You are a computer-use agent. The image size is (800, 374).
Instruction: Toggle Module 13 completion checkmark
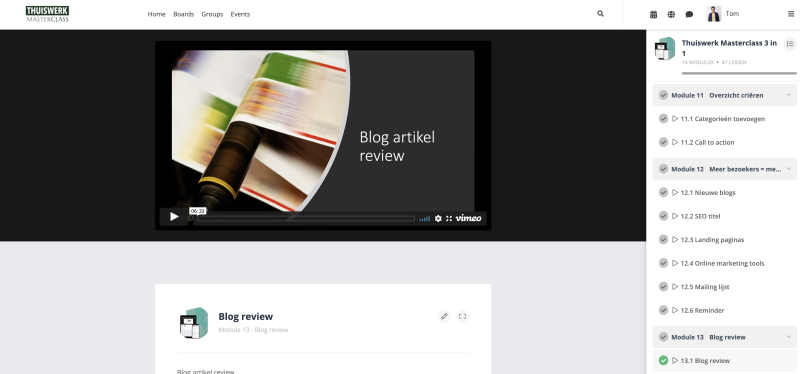663,337
